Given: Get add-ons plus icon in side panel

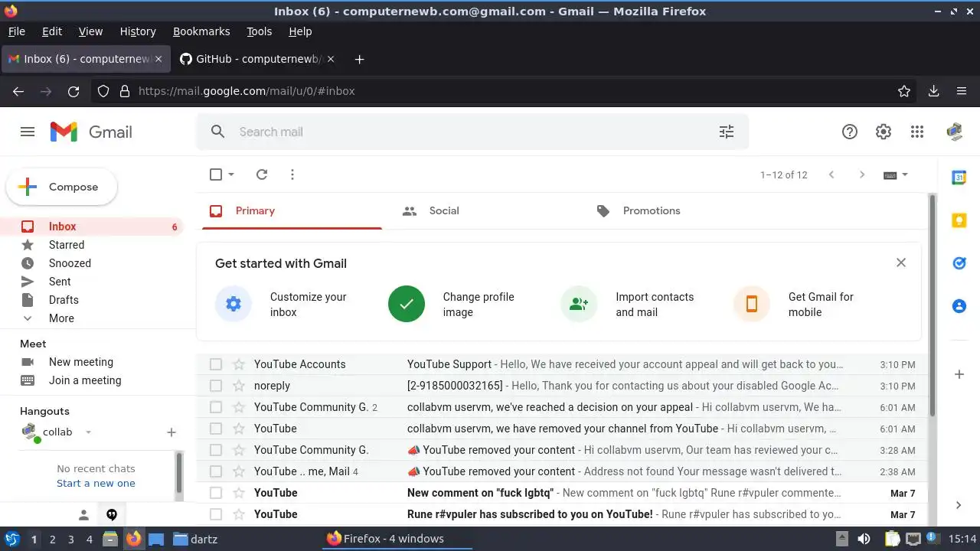Looking at the screenshot, I should [959, 374].
